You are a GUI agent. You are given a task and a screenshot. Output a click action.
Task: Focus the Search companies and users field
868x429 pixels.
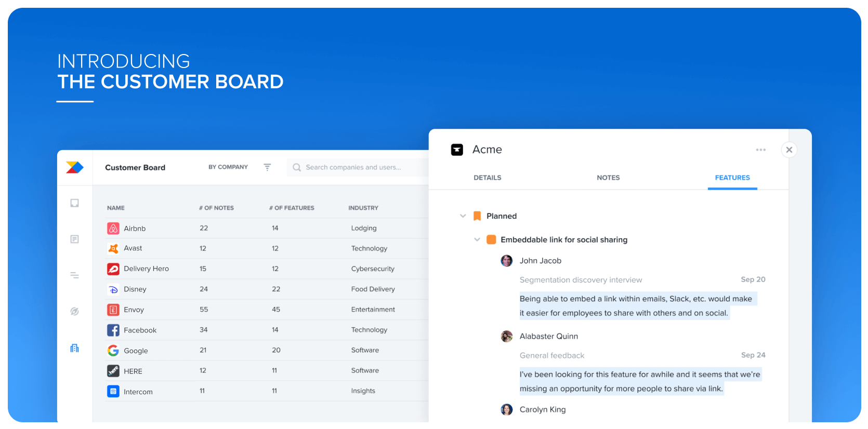[x=359, y=167]
